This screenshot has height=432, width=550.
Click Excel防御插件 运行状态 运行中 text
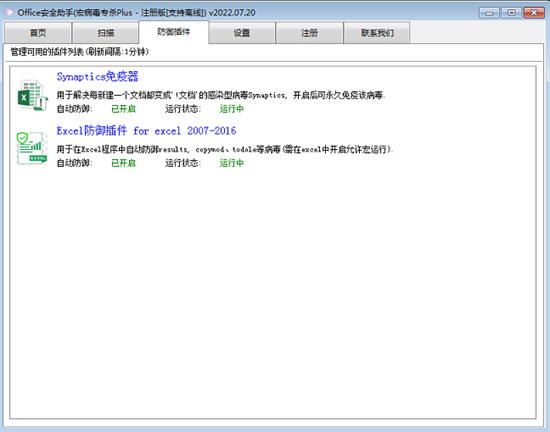232,163
